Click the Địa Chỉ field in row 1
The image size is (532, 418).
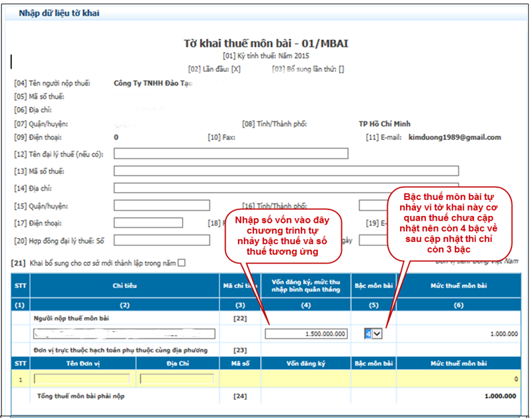pyautogui.click(x=177, y=379)
